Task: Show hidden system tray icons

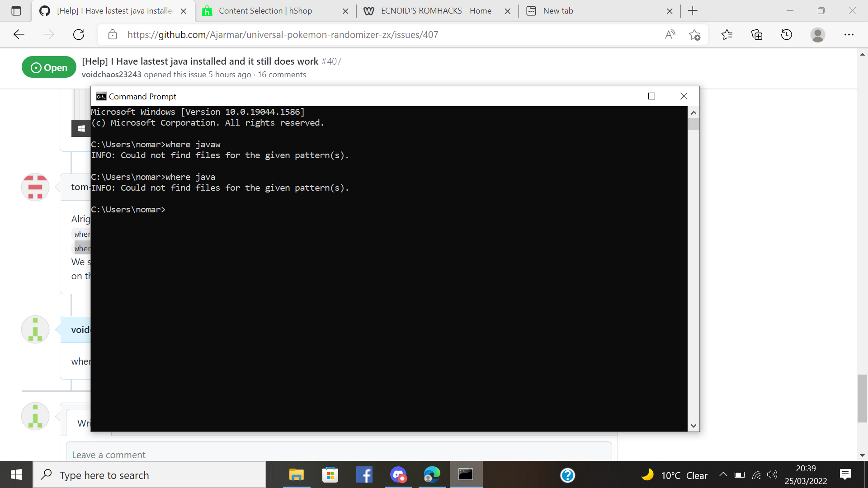Action: pyautogui.click(x=722, y=475)
